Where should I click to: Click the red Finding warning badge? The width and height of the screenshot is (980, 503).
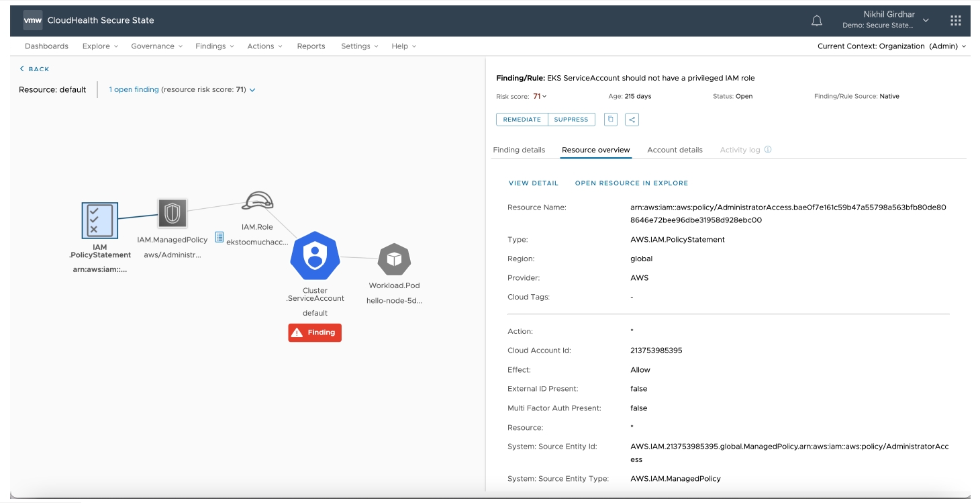point(315,332)
